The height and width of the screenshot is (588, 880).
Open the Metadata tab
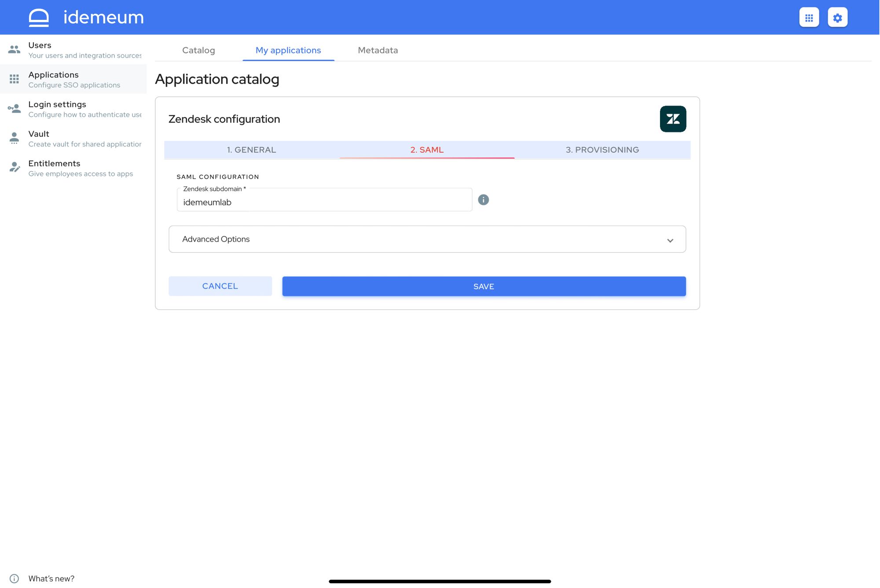(378, 50)
